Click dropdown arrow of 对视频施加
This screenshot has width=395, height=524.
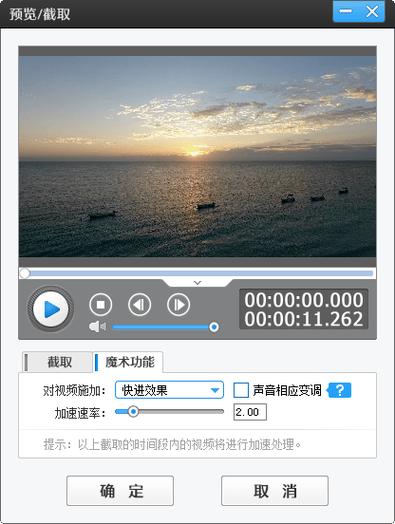click(x=215, y=390)
